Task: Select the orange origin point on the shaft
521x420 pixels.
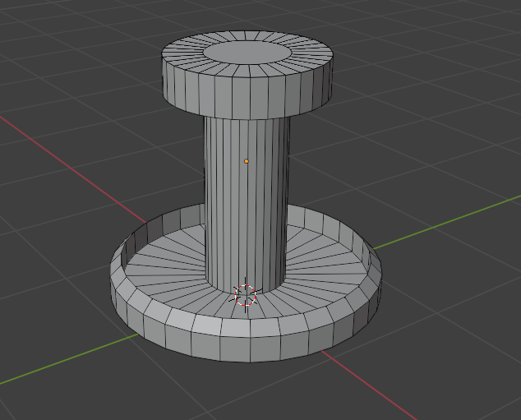Action: [x=246, y=161]
